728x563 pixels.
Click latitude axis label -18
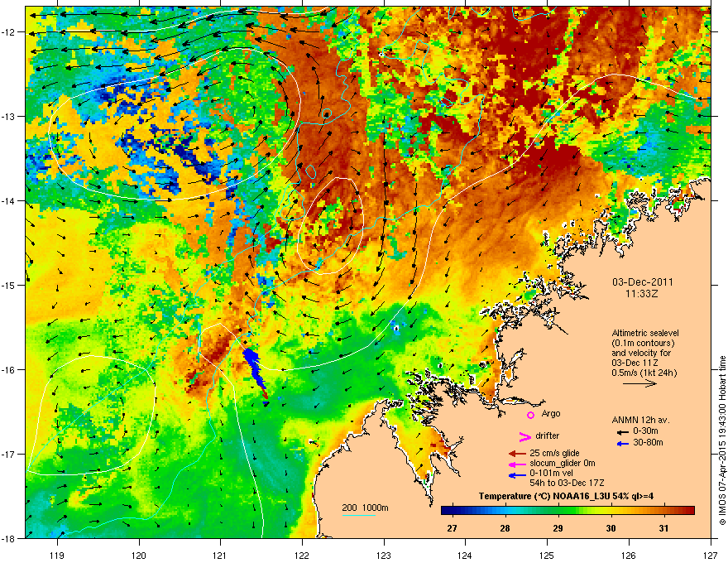(9, 538)
